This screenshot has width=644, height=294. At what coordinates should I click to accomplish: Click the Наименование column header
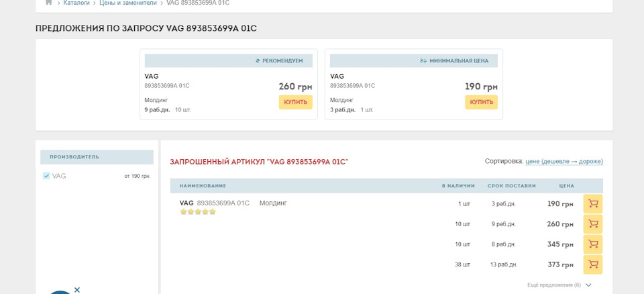pyautogui.click(x=203, y=186)
